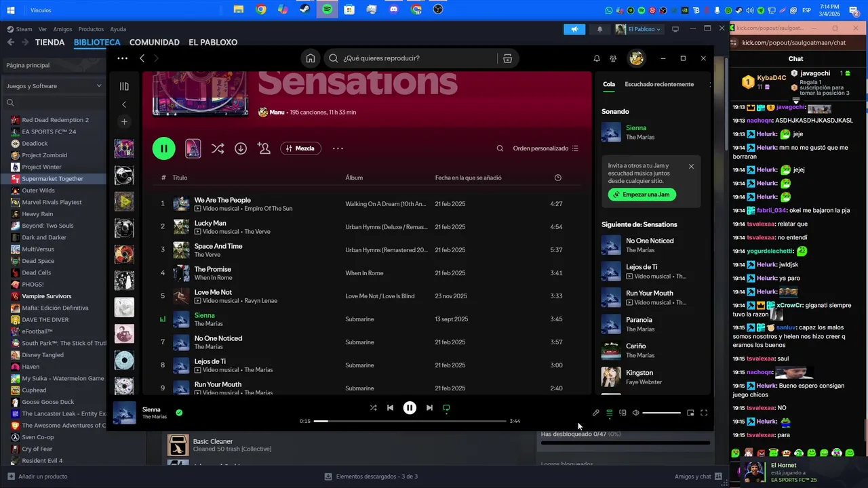Skip to the next track

pos(429,408)
